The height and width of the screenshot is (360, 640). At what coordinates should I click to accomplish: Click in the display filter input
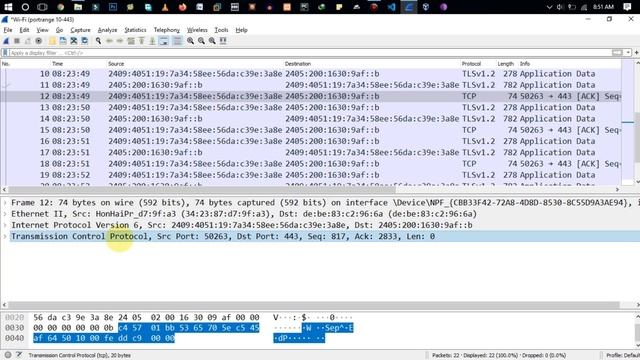pos(310,53)
